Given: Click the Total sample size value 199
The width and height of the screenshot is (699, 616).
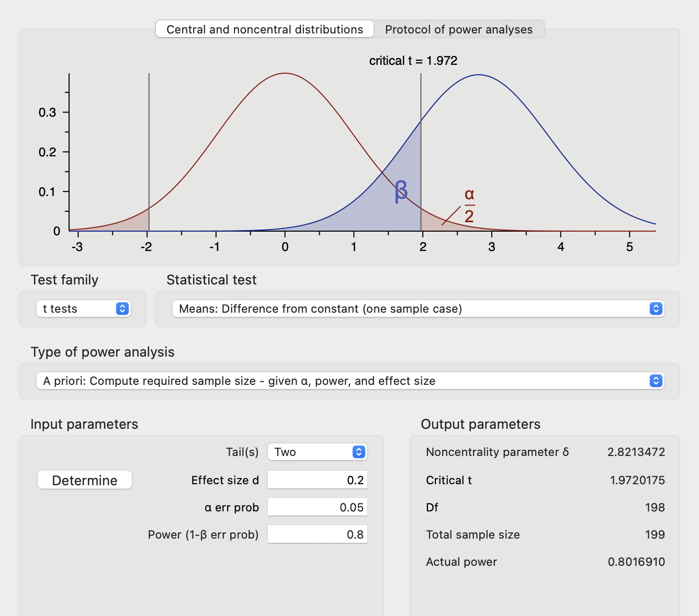Looking at the screenshot, I should click(x=655, y=534).
